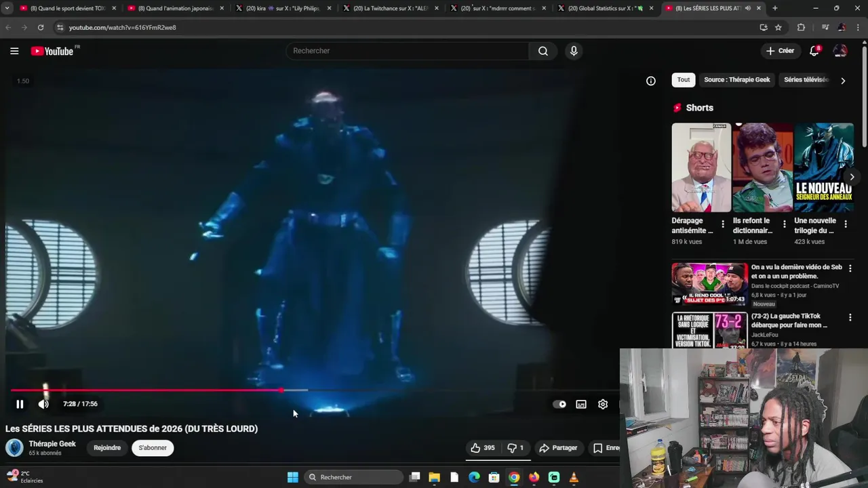Screen dimensions: 868x488
Task: Open File Explorer from the taskbar
Action: click(x=434, y=477)
